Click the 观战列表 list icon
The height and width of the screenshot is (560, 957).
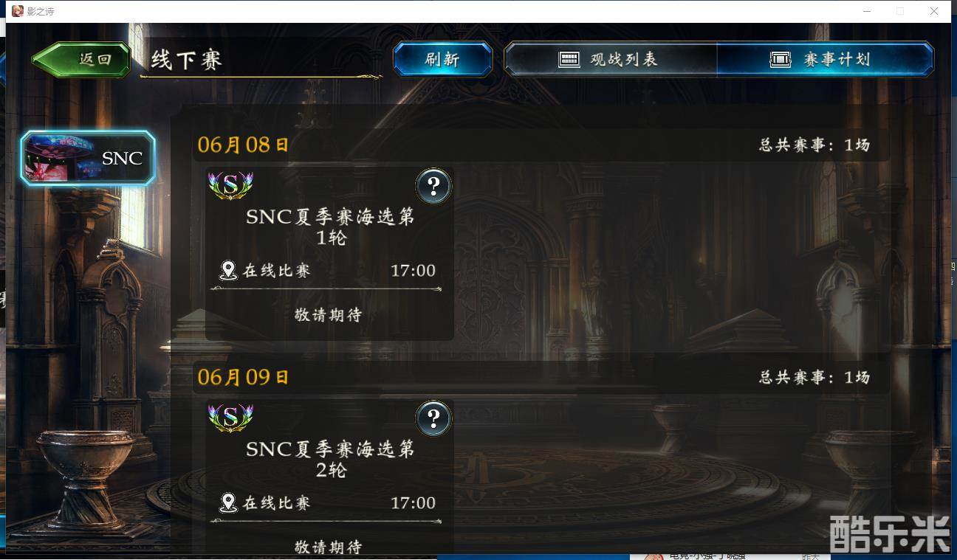pyautogui.click(x=569, y=60)
